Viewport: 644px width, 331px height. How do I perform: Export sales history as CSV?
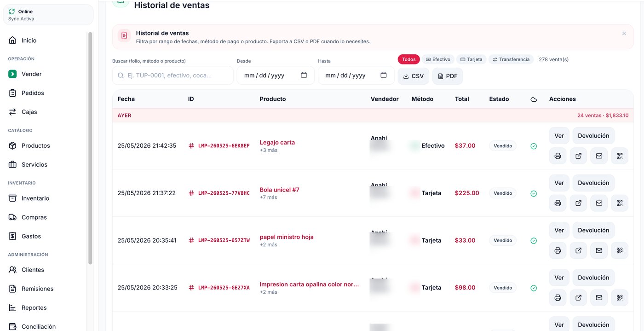414,76
